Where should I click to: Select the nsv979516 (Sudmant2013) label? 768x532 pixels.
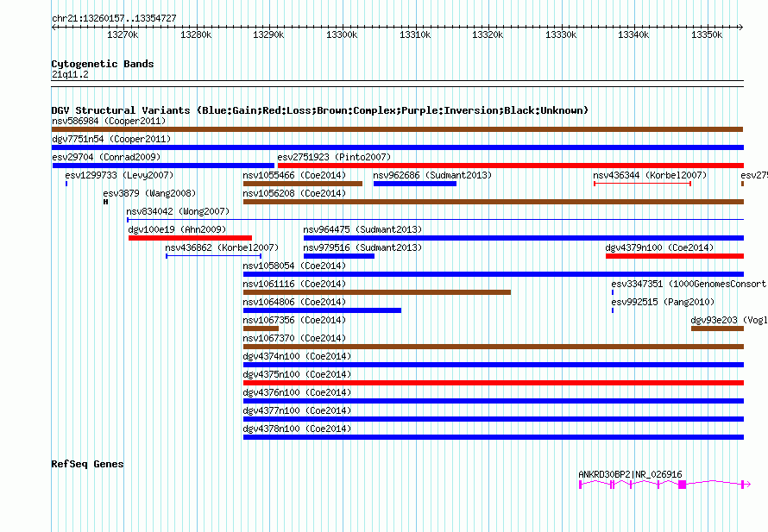(362, 247)
